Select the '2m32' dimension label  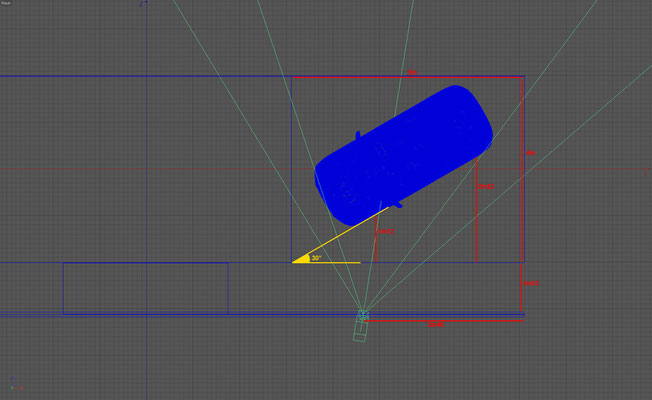click(x=486, y=186)
